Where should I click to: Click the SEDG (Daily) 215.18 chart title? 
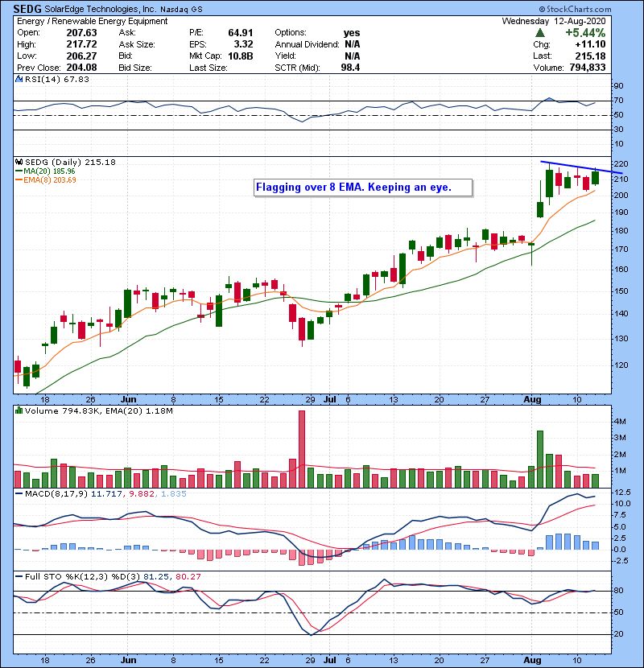(x=70, y=162)
